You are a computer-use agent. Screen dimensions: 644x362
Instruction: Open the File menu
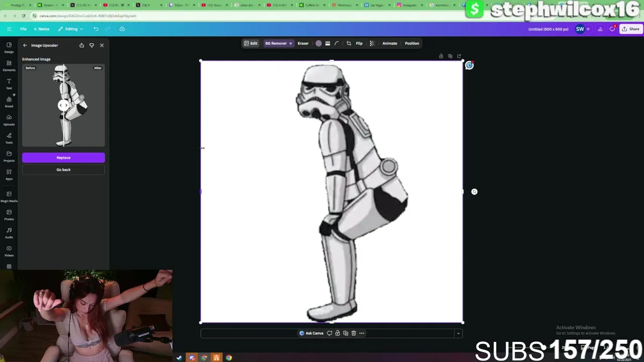(x=23, y=29)
